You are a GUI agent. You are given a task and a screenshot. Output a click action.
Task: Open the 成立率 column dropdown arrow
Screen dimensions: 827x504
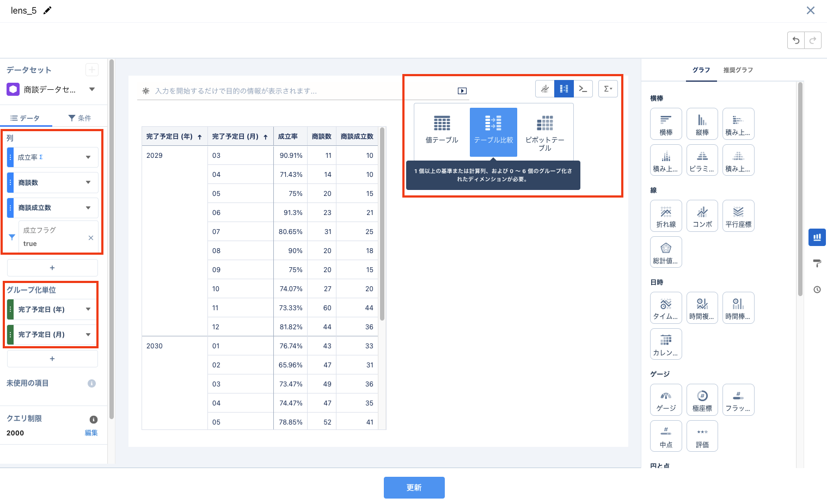click(88, 157)
